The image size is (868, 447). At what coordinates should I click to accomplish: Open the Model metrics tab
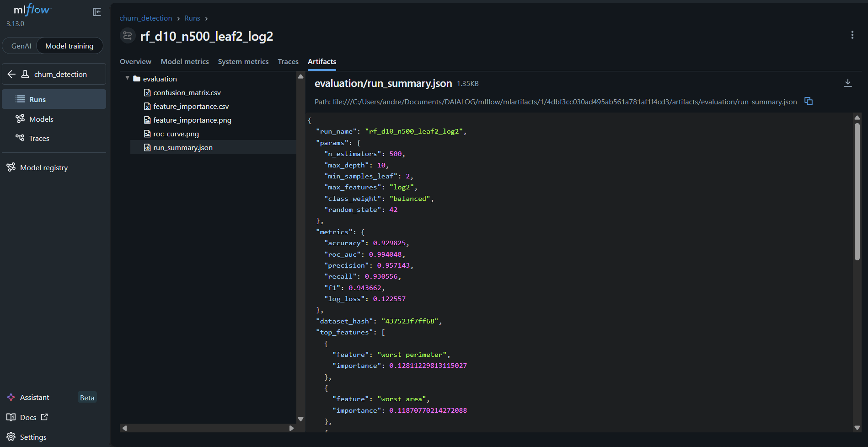[185, 61]
